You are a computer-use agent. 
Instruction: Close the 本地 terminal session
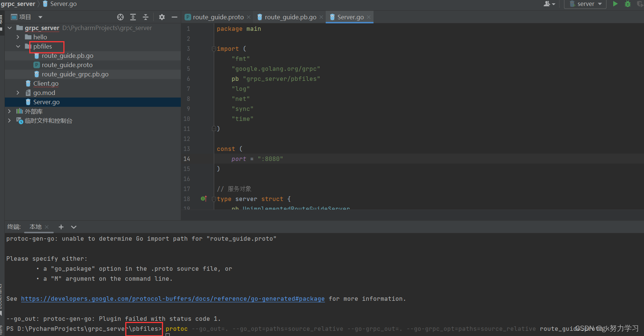[47, 227]
